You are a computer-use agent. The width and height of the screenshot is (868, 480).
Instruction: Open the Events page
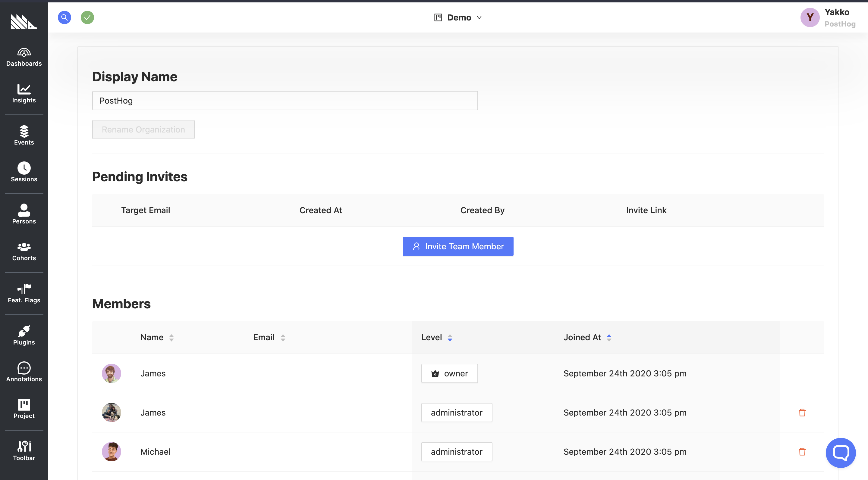coord(24,135)
